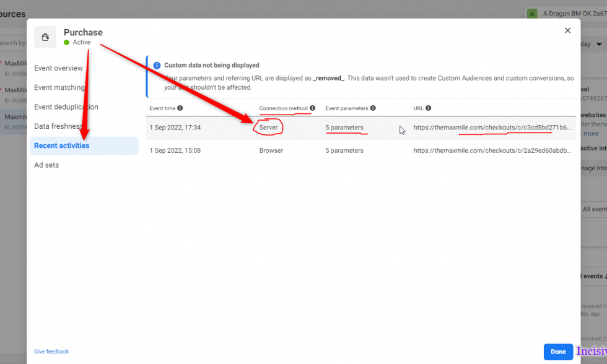This screenshot has height=364, width=607.
Task: Click the Done button
Action: (558, 352)
